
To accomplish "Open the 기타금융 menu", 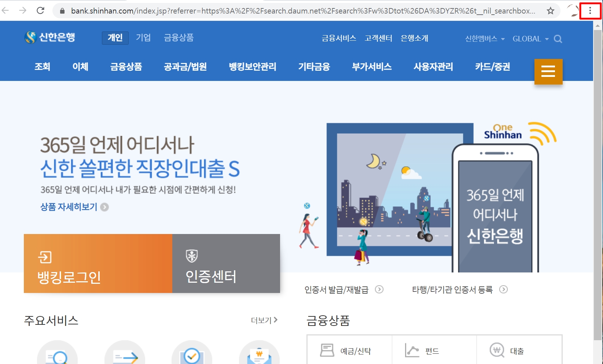I will (314, 67).
